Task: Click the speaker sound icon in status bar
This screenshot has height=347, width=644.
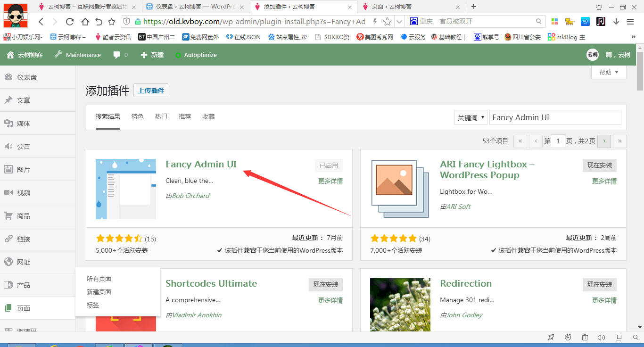Action: point(601,338)
